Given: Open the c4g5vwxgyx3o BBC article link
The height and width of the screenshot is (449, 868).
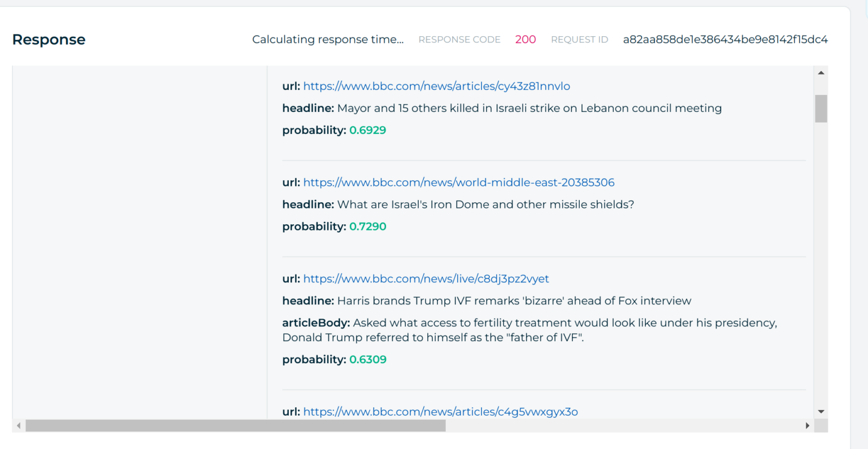Looking at the screenshot, I should coord(441,412).
